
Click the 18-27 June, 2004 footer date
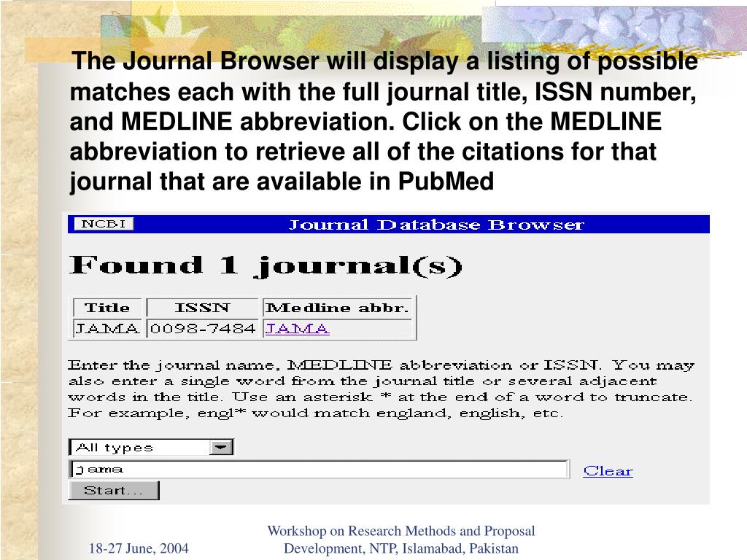tap(139, 548)
